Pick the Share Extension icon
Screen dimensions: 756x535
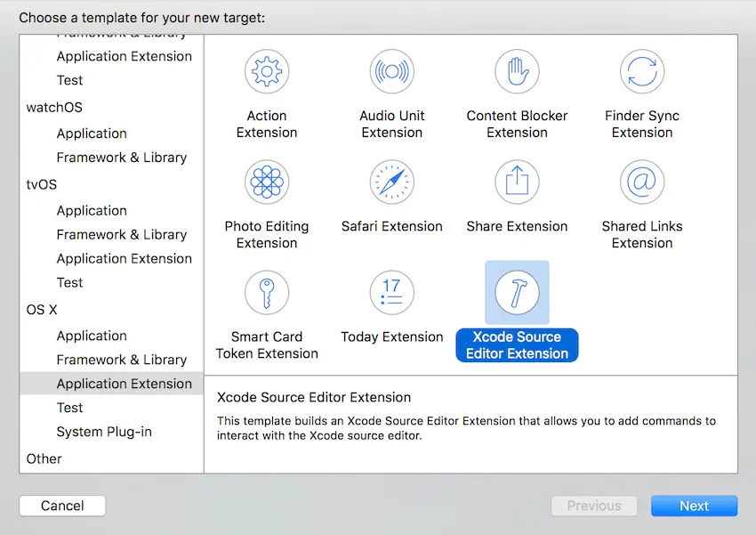517,182
